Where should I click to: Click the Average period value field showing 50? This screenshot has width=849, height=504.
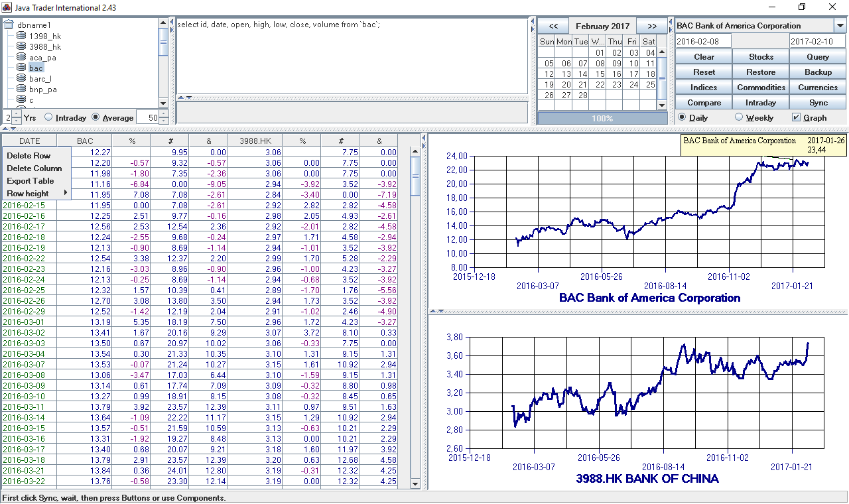point(148,117)
